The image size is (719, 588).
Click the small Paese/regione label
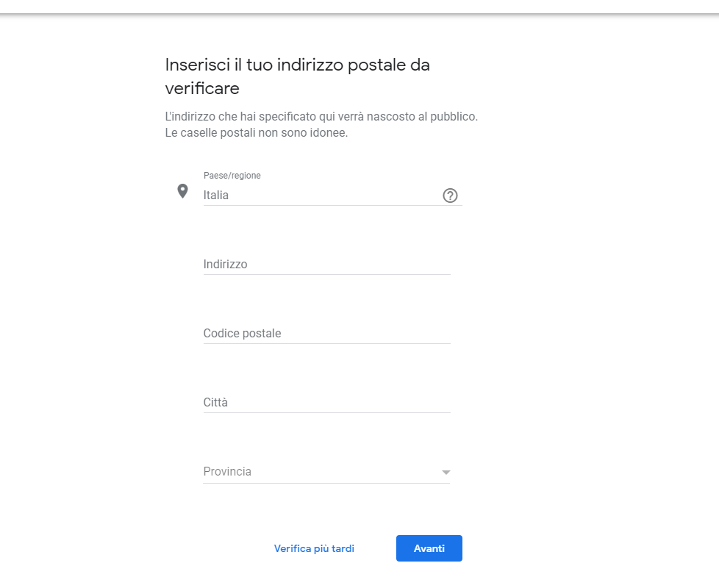tap(232, 176)
